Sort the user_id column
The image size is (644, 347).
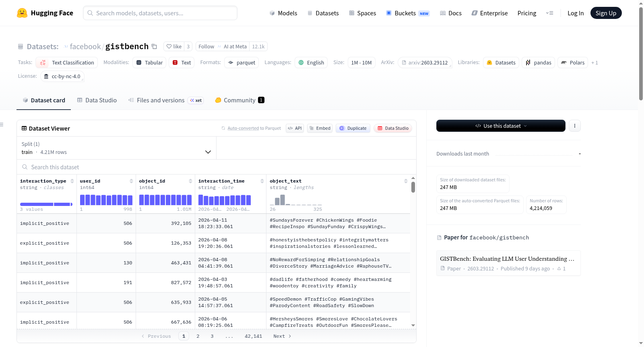tap(131, 181)
